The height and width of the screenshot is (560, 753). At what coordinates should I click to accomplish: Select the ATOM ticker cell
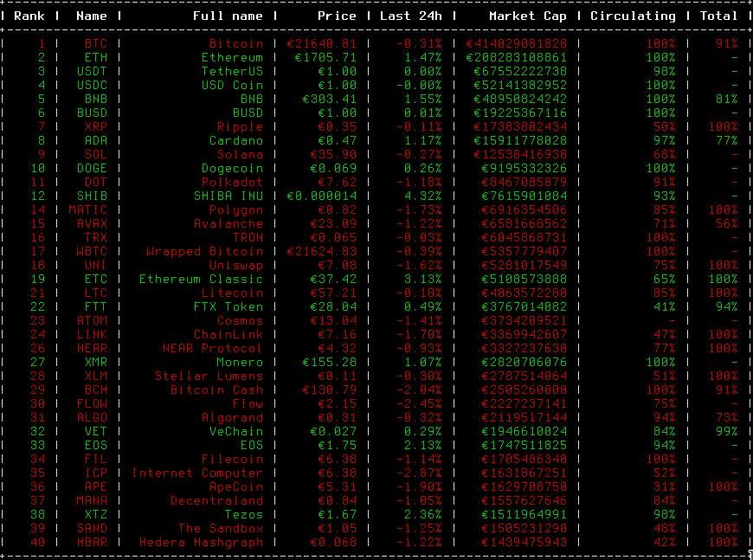pos(92,321)
